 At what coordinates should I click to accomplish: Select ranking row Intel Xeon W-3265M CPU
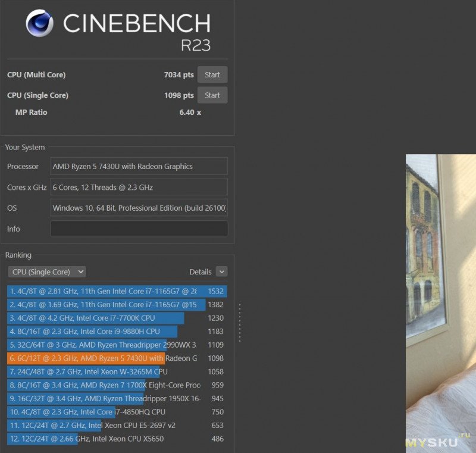click(117, 371)
